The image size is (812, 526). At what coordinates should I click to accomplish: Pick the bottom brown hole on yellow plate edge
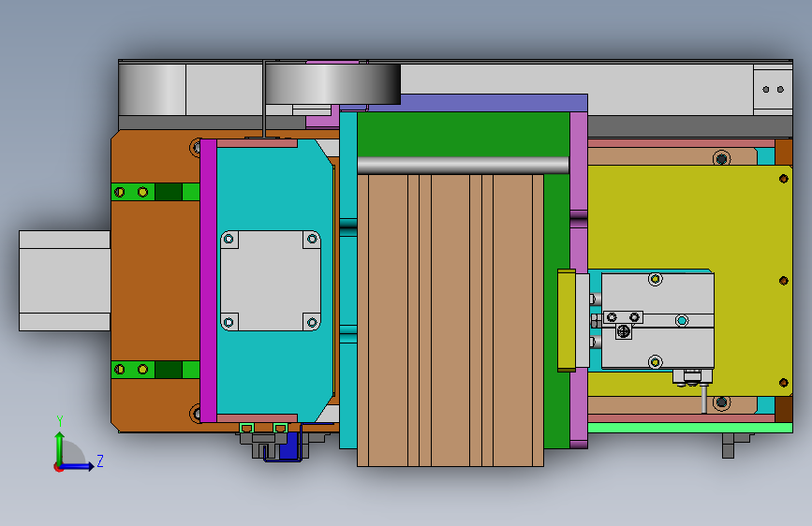pos(784,383)
